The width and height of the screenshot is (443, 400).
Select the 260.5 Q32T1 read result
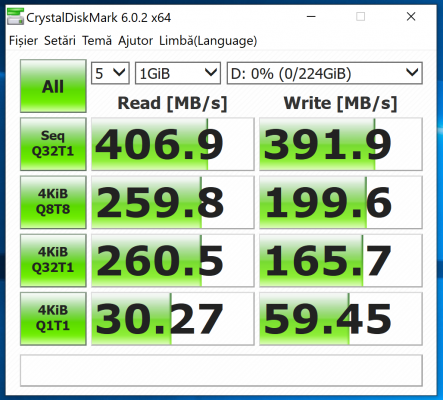[173, 260]
